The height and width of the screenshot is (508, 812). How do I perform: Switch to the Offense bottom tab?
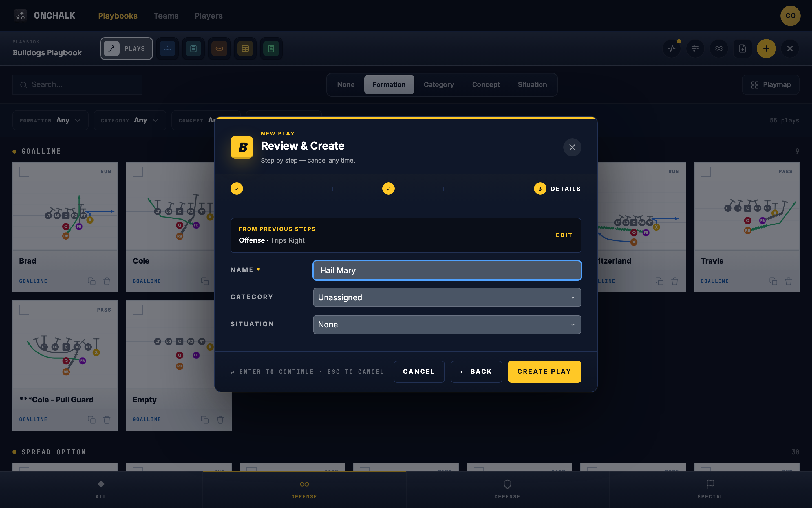point(304,490)
